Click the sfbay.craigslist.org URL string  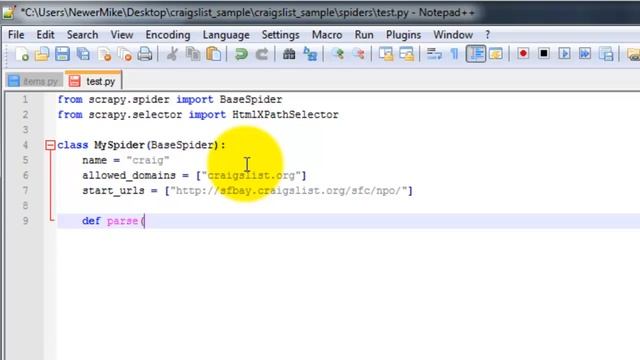point(289,191)
